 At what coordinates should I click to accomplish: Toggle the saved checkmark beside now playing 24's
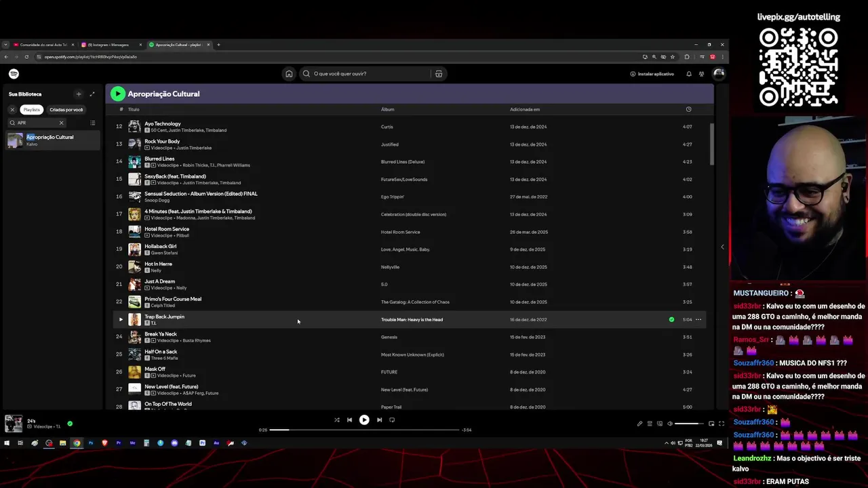pos(70,424)
